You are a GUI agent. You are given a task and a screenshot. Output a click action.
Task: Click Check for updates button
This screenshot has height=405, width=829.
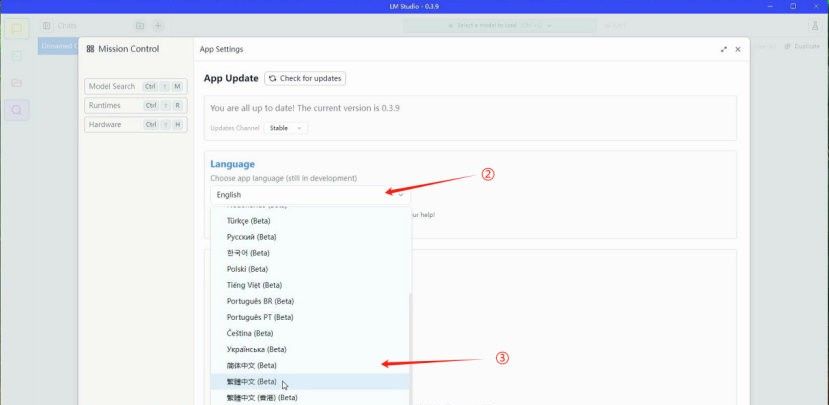pyautogui.click(x=305, y=78)
